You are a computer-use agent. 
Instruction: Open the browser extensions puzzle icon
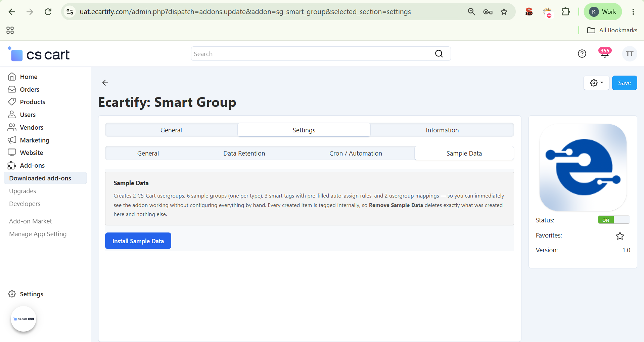[x=566, y=12]
